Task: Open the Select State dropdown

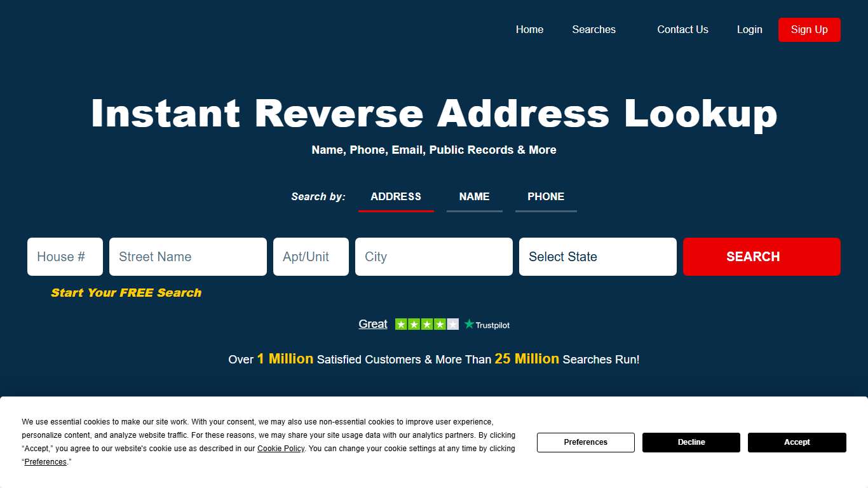Action: [x=597, y=257]
